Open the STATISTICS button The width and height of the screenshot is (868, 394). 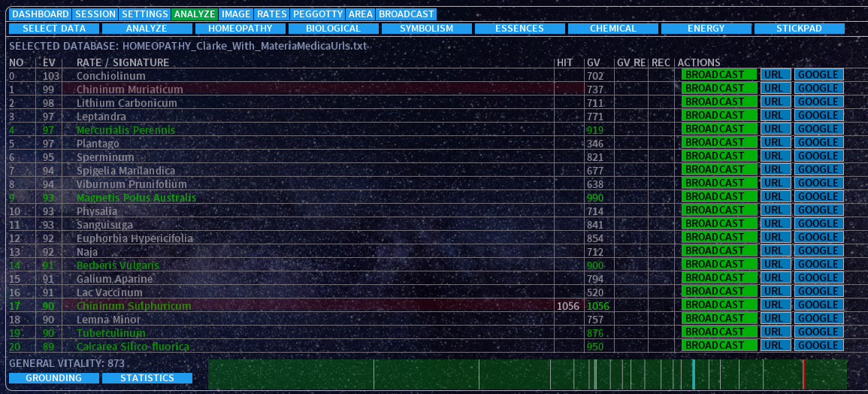tap(147, 378)
